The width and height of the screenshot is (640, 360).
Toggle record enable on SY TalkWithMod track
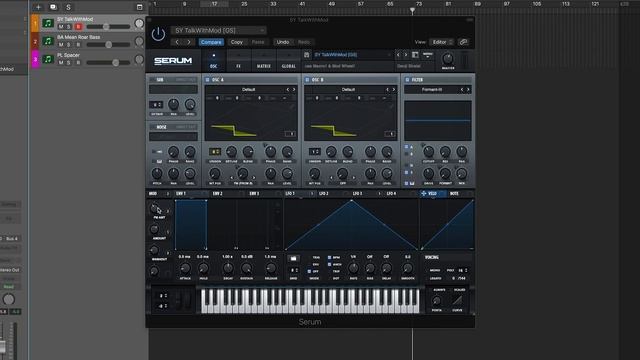78,27
